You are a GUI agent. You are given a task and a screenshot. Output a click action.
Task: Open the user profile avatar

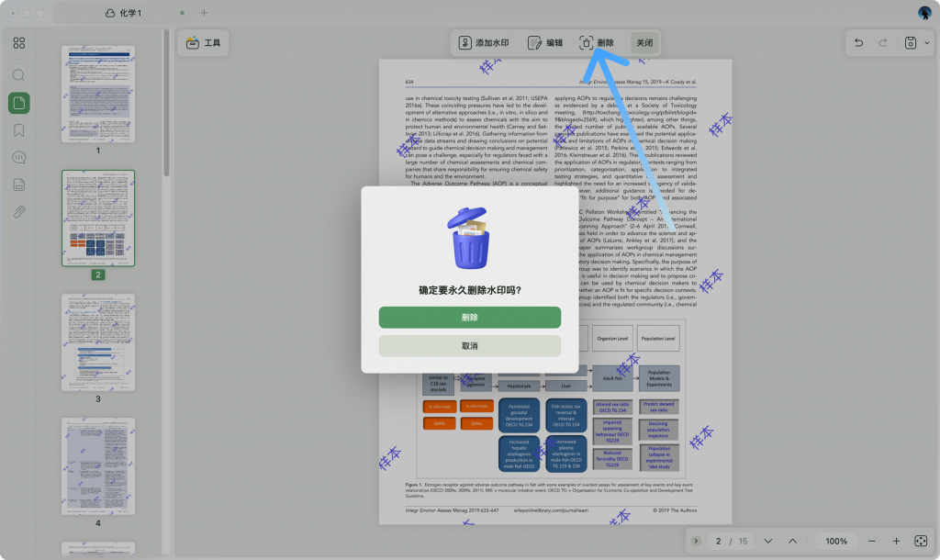click(923, 13)
